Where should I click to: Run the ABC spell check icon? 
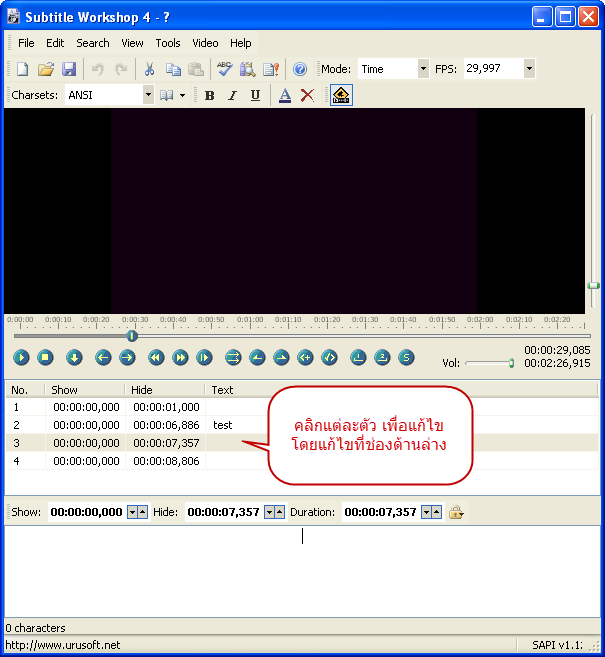pos(225,69)
